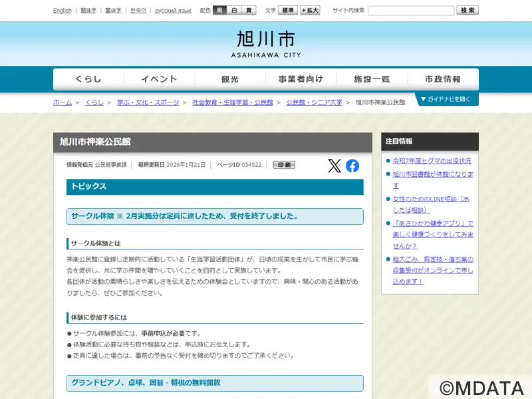This screenshot has height=399, width=532.
Task: Click 公民館・シニア大学 breadcrumb link
Action: click(314, 102)
